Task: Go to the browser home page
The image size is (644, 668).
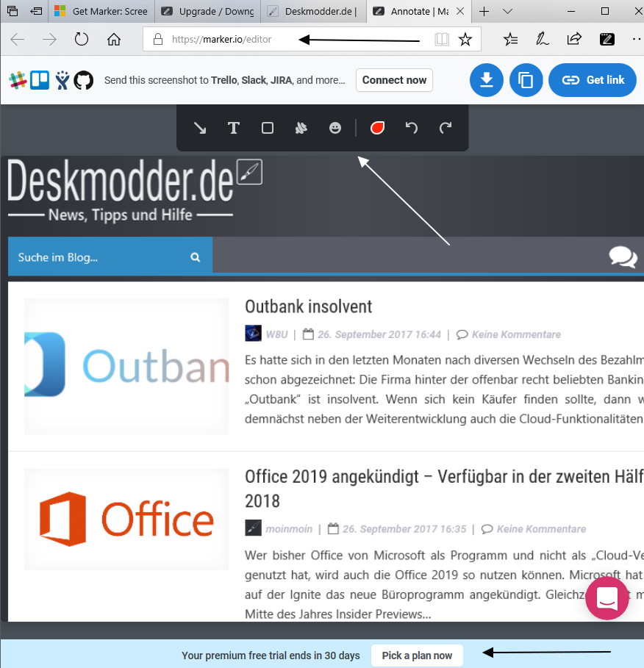Action: [x=114, y=40]
